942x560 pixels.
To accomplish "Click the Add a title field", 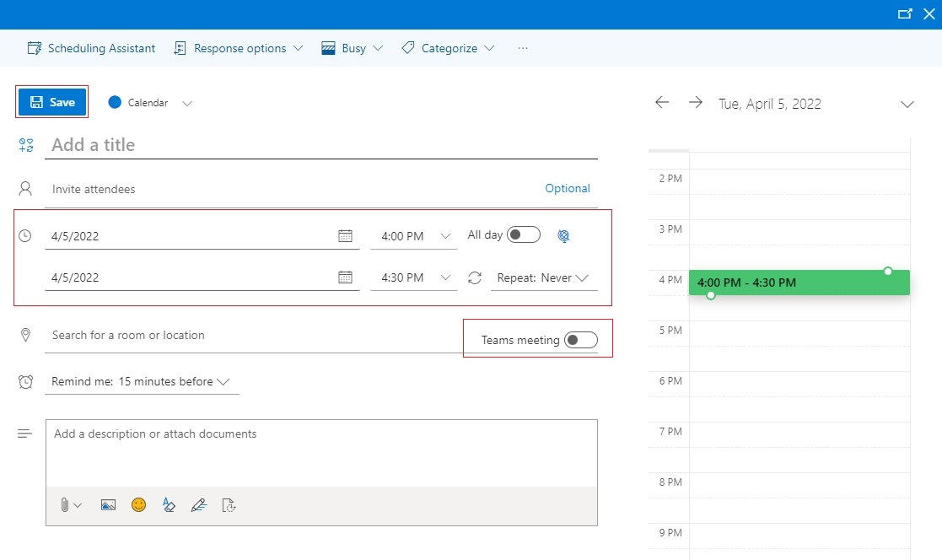I will coord(320,145).
